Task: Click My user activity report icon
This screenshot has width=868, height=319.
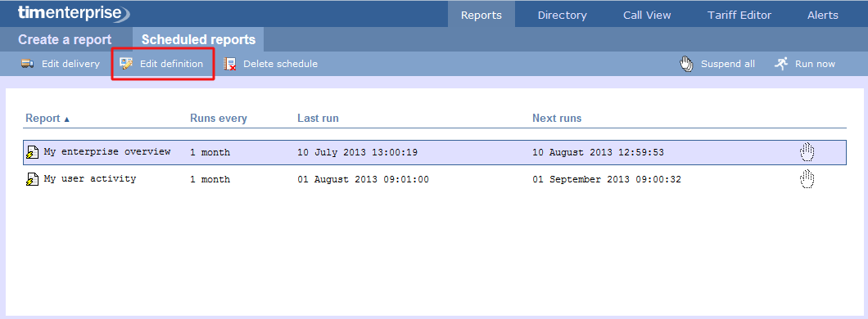Action: pos(33,179)
